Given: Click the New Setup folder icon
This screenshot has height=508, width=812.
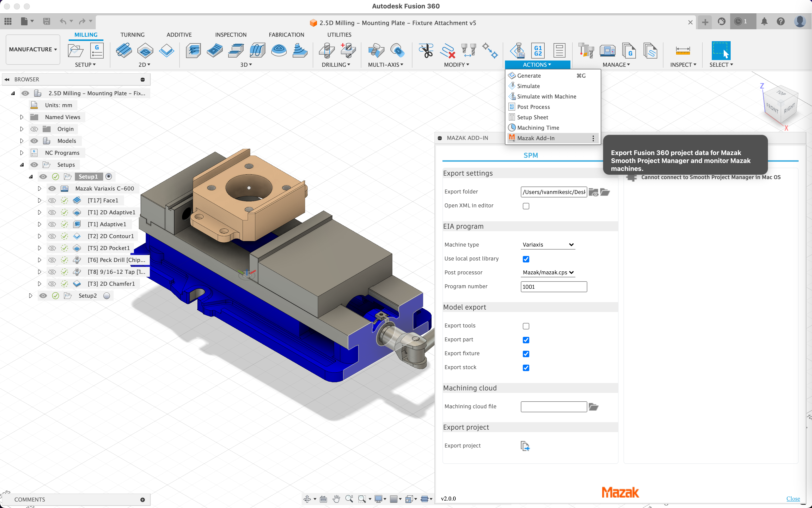Looking at the screenshot, I should pos(76,51).
